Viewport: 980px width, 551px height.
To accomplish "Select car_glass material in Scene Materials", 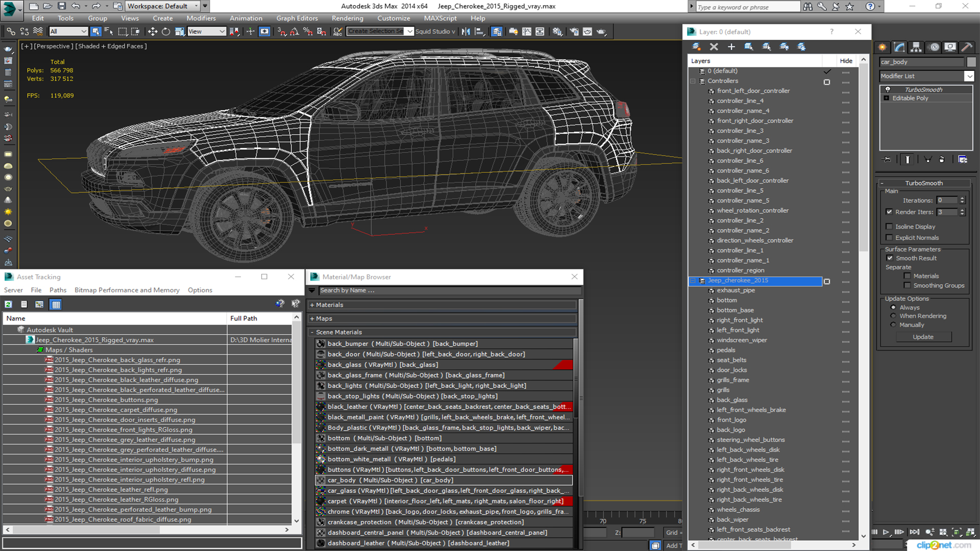I will 444,491.
